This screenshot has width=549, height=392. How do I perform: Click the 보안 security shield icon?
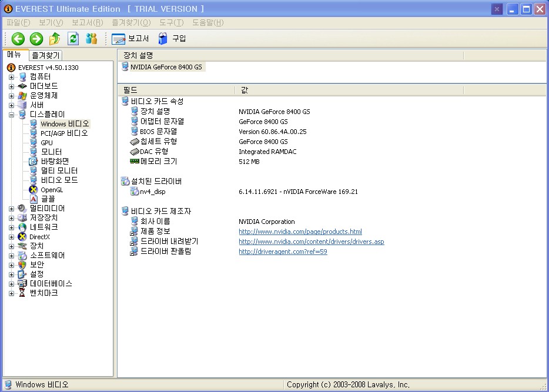22,265
